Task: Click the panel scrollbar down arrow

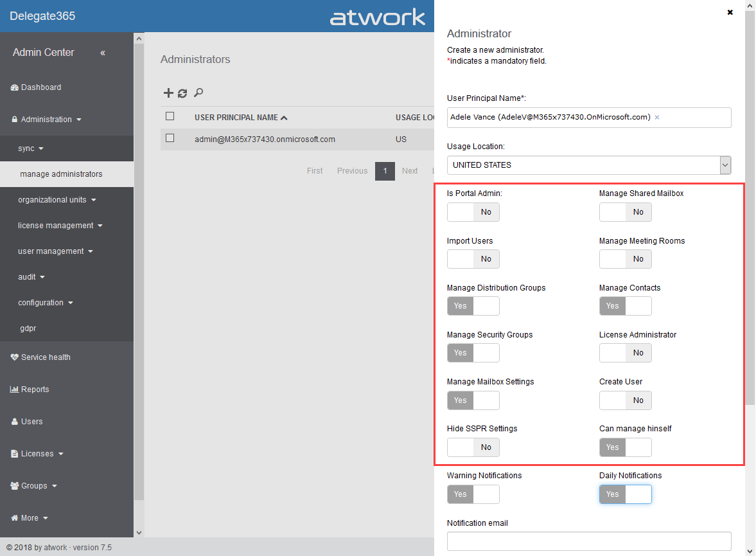Action: pyautogui.click(x=750, y=551)
